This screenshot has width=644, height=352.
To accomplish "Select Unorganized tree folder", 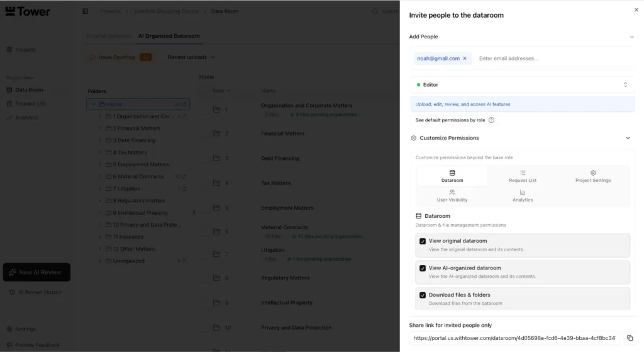I will (128, 261).
